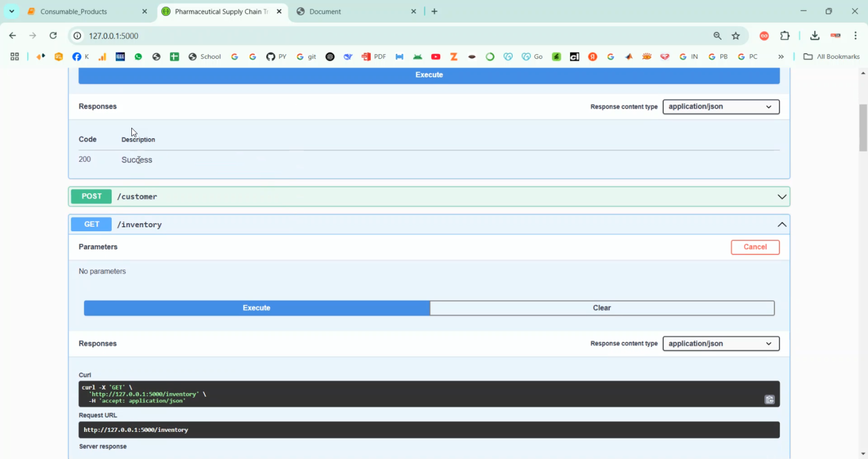Reload the current page
Image resolution: width=868 pixels, height=459 pixels.
[53, 36]
